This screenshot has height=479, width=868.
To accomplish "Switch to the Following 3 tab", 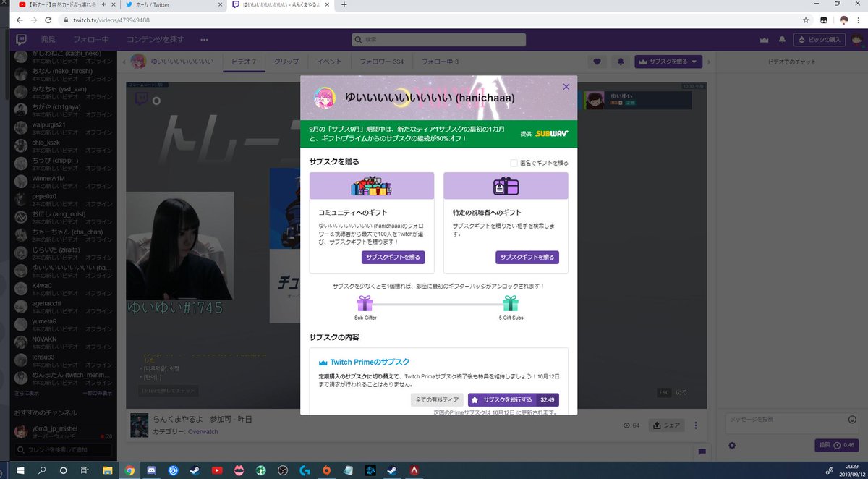I will coord(440,62).
